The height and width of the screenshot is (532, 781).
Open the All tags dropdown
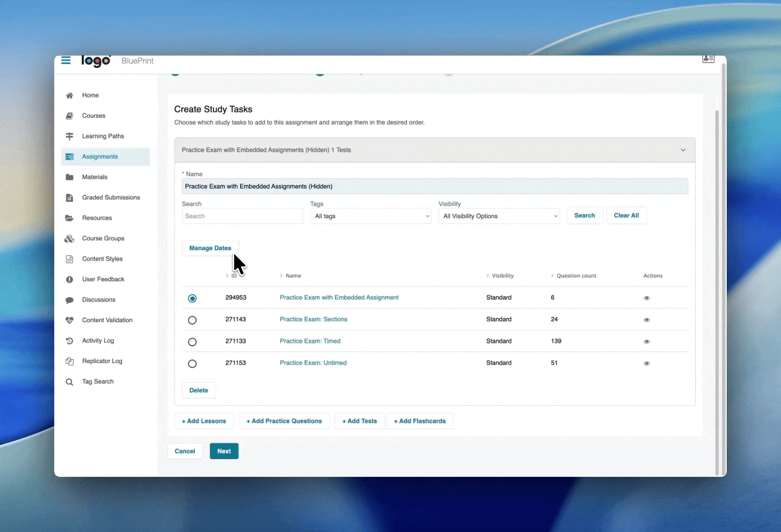(371, 216)
